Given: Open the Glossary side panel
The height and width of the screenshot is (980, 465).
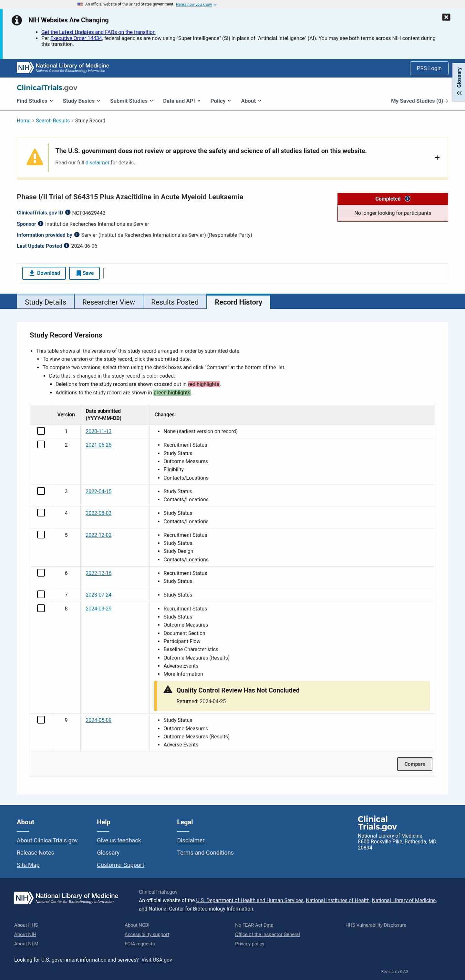Looking at the screenshot, I should pos(459,82).
